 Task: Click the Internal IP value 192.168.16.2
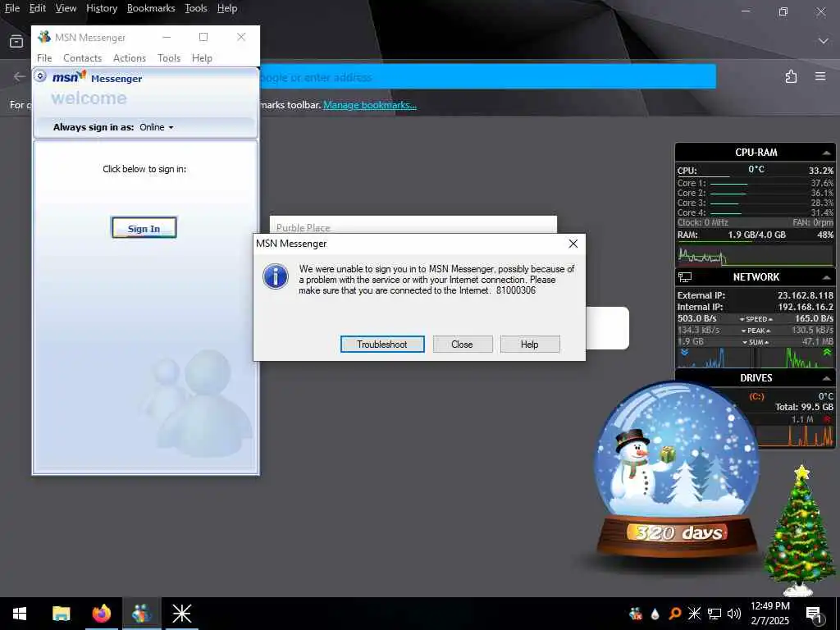(x=806, y=307)
